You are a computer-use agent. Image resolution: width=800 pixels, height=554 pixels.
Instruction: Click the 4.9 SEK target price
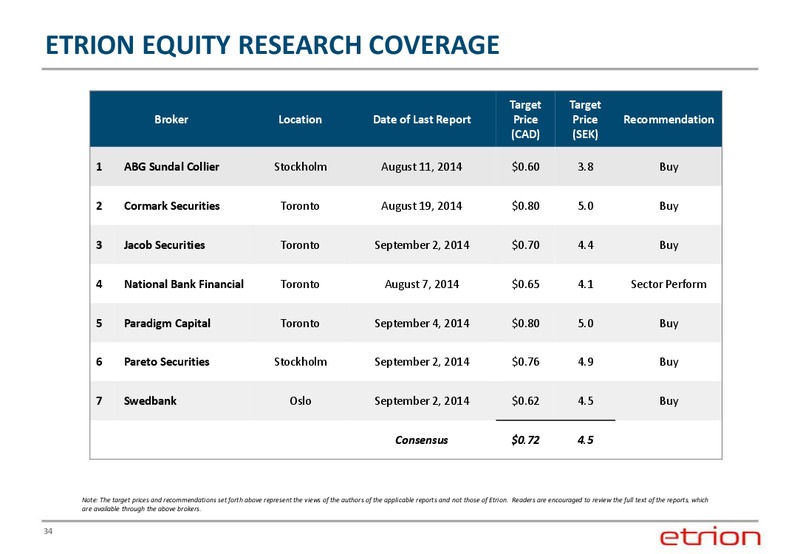point(586,362)
